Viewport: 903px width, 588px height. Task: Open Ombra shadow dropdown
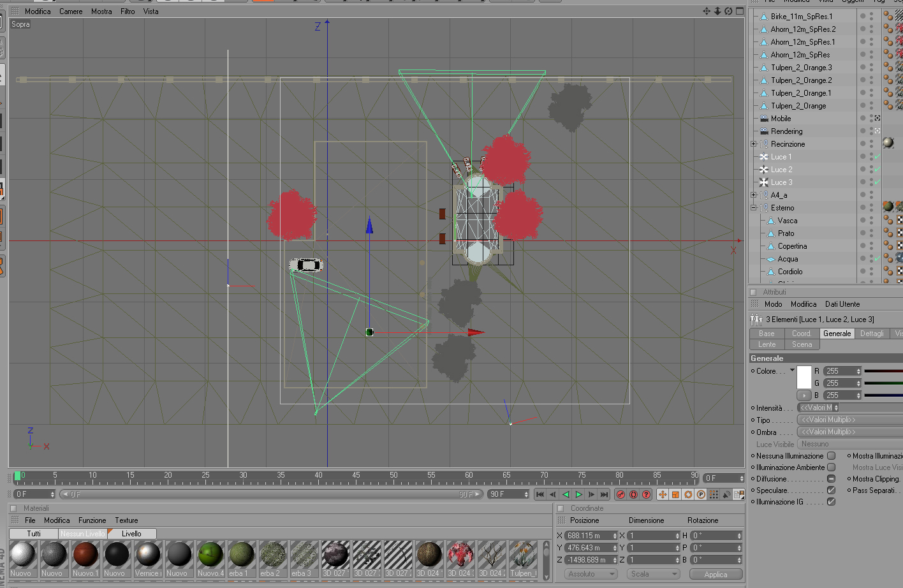[x=849, y=432]
